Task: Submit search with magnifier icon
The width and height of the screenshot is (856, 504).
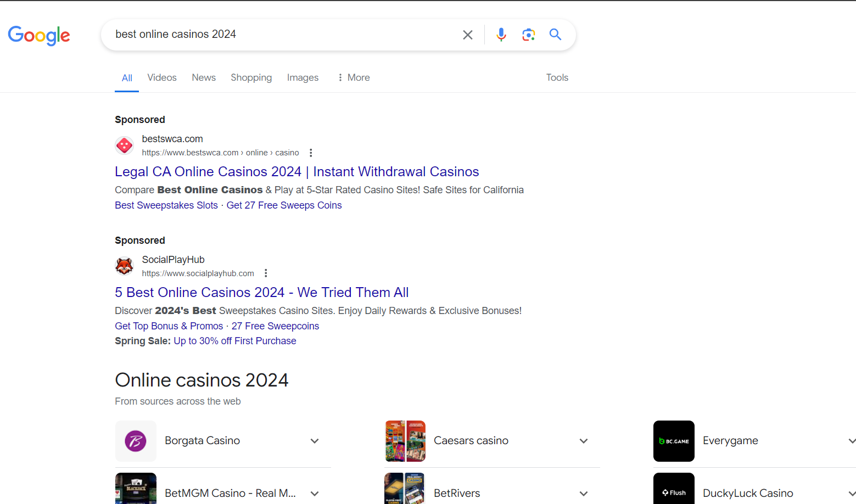Action: coord(555,35)
